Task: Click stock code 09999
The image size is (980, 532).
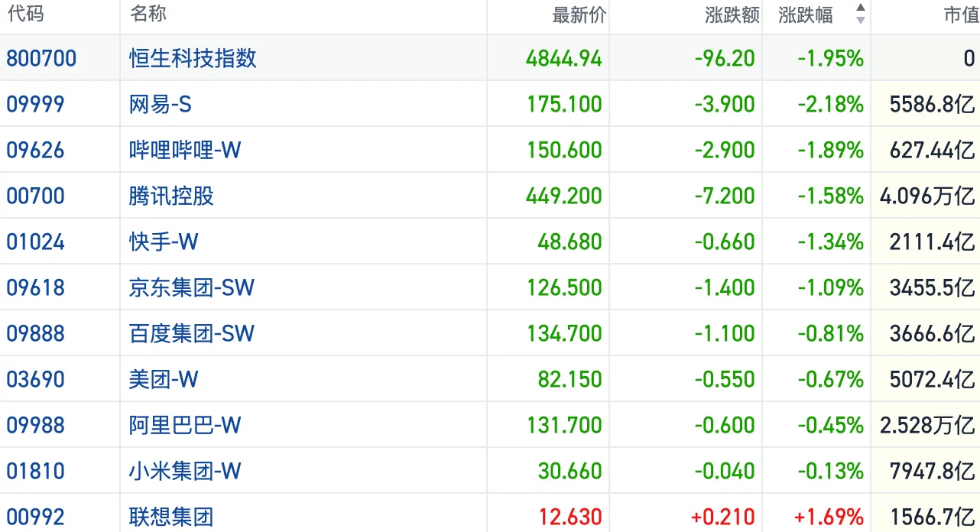Action: point(36,104)
